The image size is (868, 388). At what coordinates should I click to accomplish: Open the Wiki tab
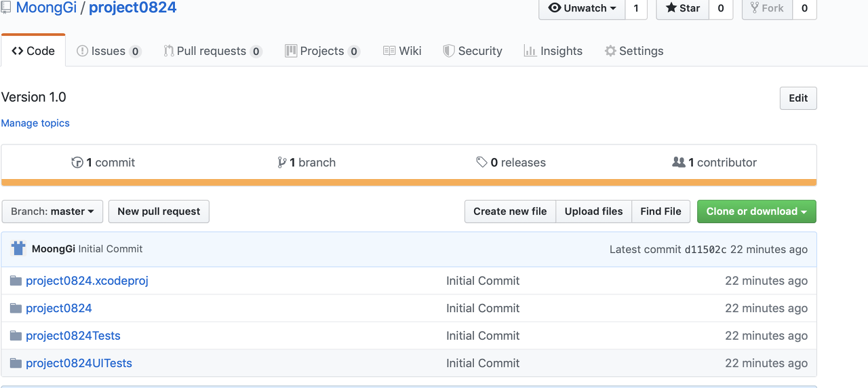(x=402, y=51)
